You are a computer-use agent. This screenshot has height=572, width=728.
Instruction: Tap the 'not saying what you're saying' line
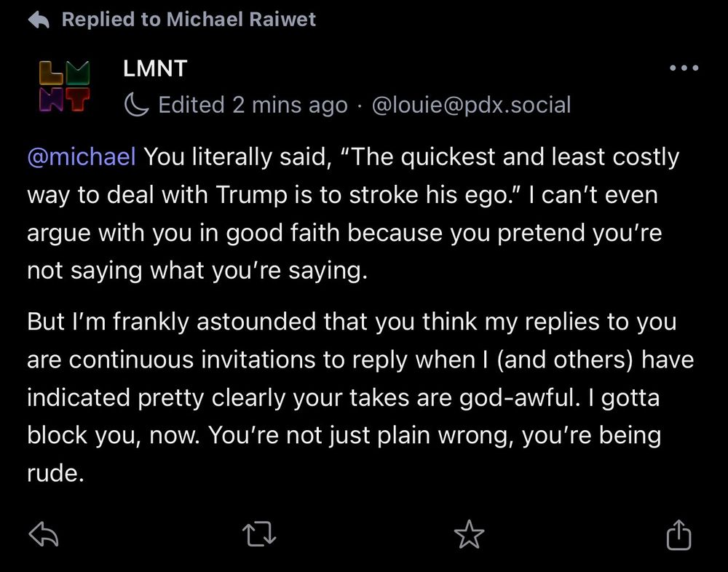[x=197, y=270]
